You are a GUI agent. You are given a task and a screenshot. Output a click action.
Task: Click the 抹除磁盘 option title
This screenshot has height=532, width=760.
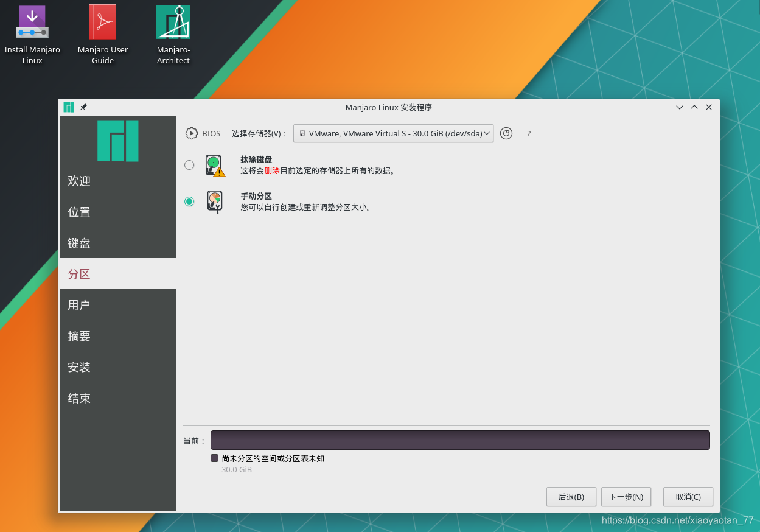point(256,159)
